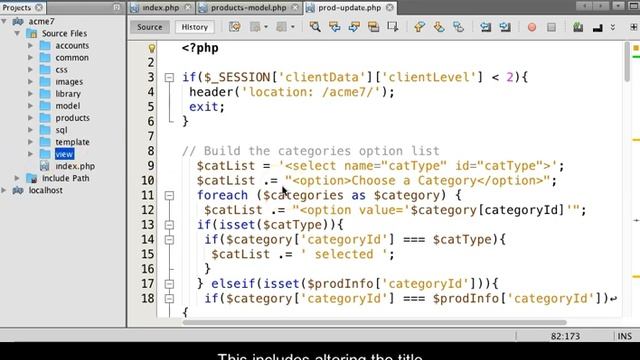This screenshot has width=640, height=360.
Task: Switch to the products-model.php tab
Action: [x=249, y=7]
